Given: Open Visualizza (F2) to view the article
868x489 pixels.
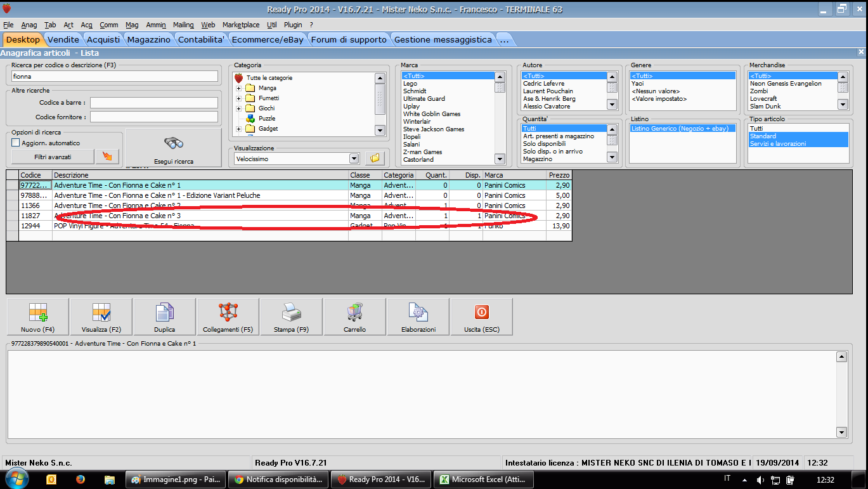Looking at the screenshot, I should (x=101, y=316).
